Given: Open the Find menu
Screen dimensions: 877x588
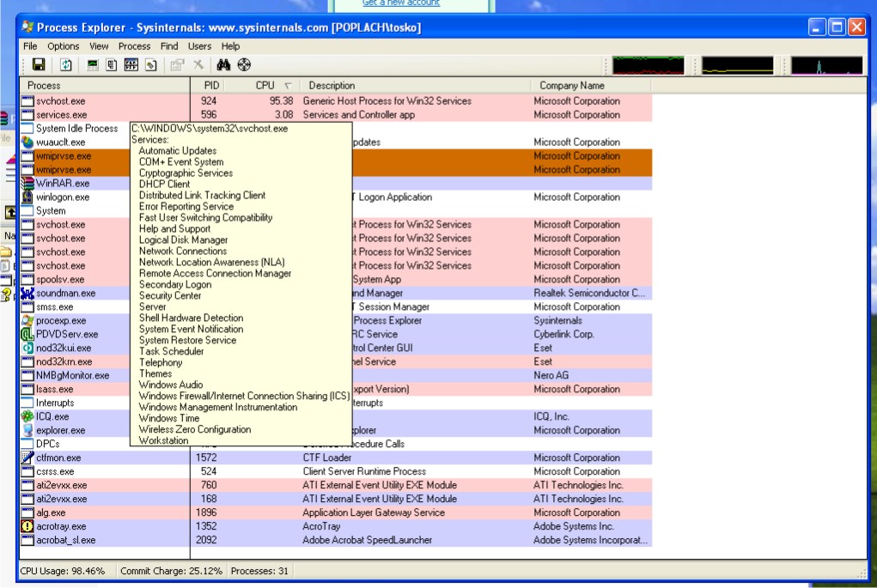Looking at the screenshot, I should click(x=169, y=46).
